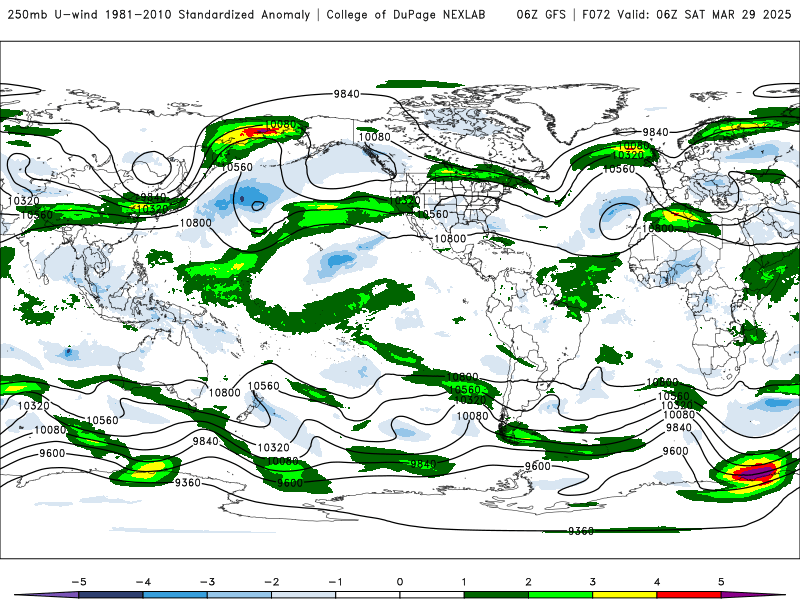Select the medium blue color bar segment

point(175,595)
